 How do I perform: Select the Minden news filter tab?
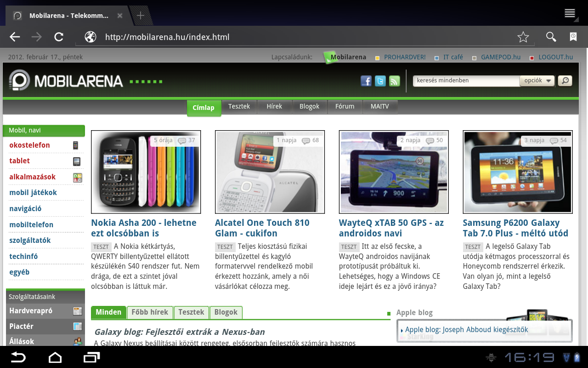[108, 312]
